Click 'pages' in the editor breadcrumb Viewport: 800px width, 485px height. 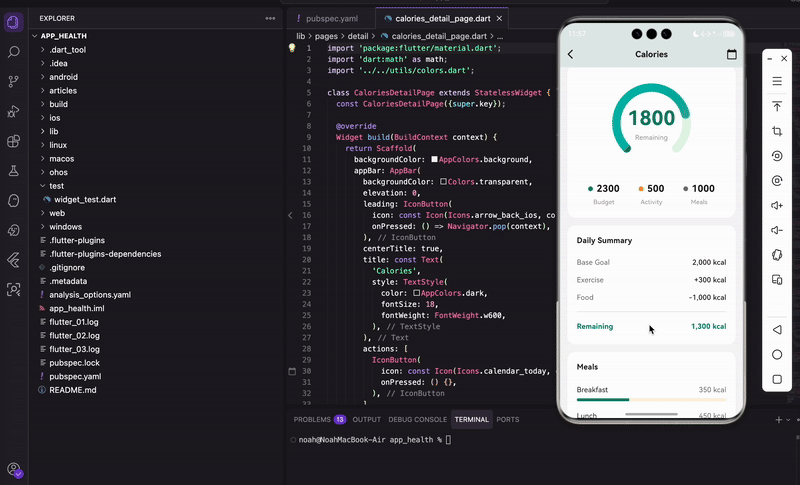(326, 36)
